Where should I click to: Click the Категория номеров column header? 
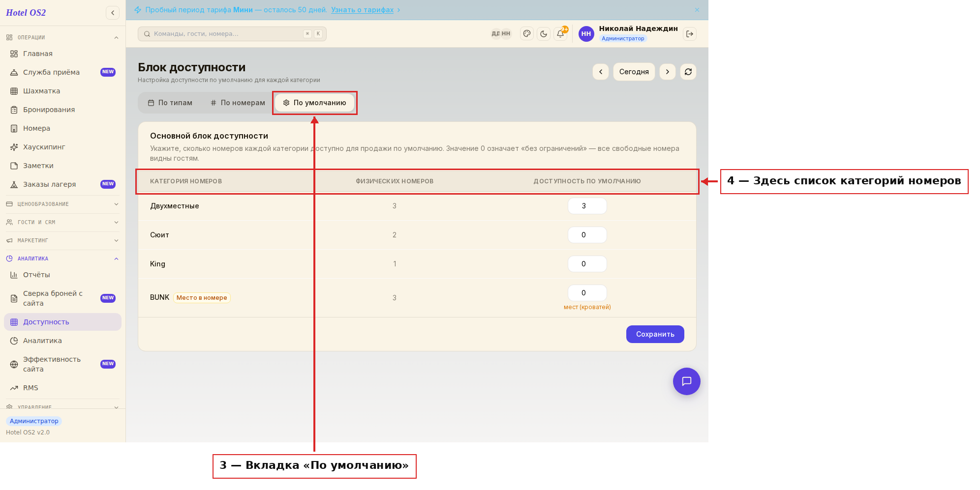(186, 181)
